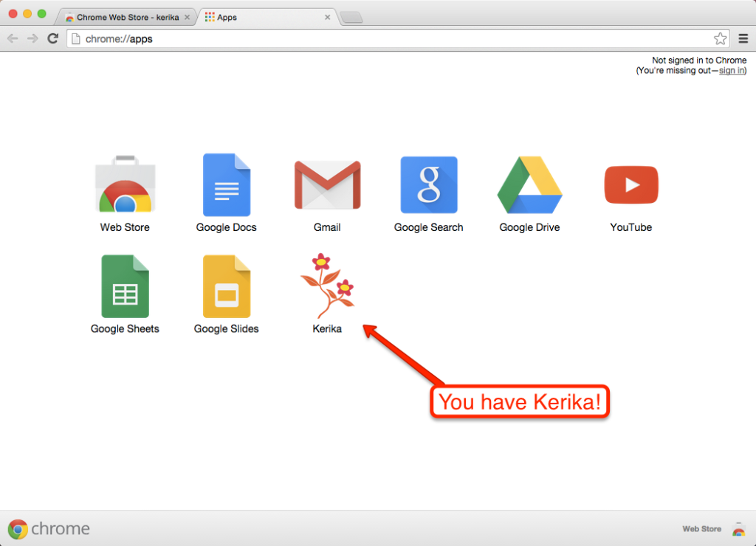The image size is (756, 546).
Task: Open the Gmail app icon
Action: click(327, 185)
